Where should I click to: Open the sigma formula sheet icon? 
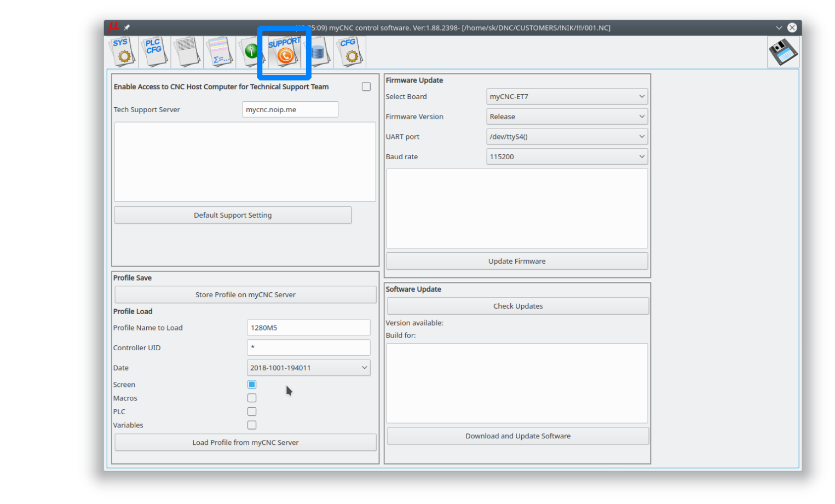point(220,52)
